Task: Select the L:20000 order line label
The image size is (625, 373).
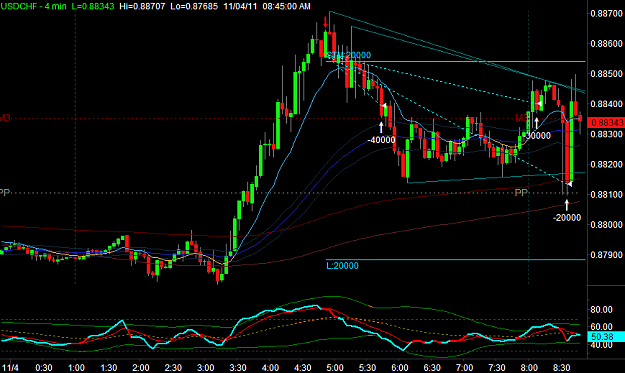Action: pos(342,265)
